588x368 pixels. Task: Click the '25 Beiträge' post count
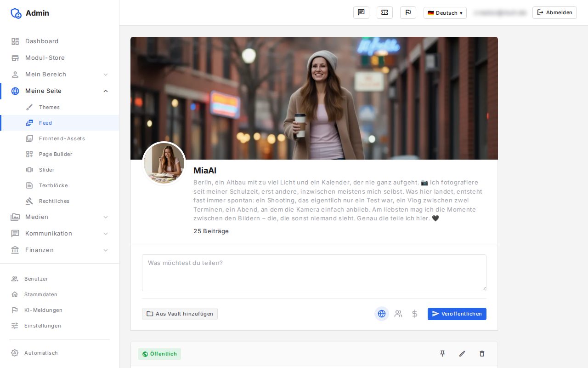tap(211, 231)
